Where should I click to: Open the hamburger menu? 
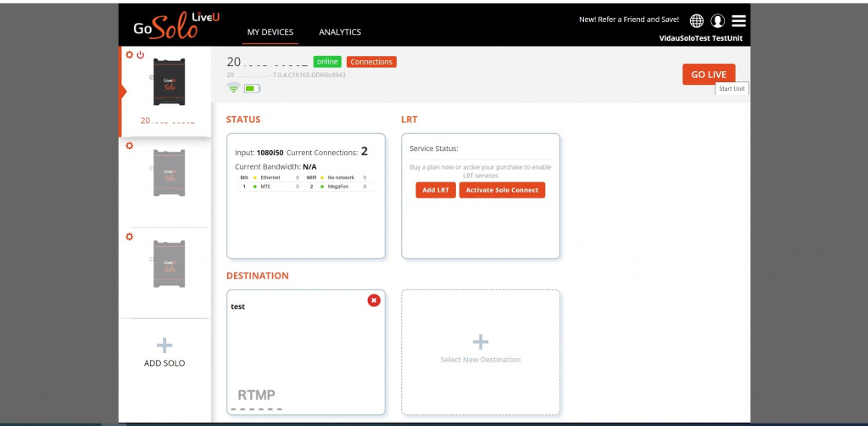(x=738, y=21)
